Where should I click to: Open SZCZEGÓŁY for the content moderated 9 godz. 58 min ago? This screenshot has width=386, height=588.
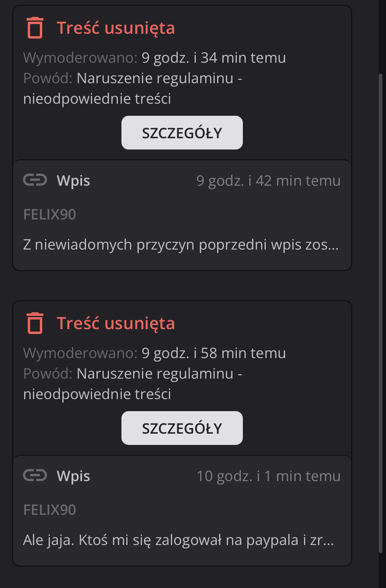pos(182,428)
